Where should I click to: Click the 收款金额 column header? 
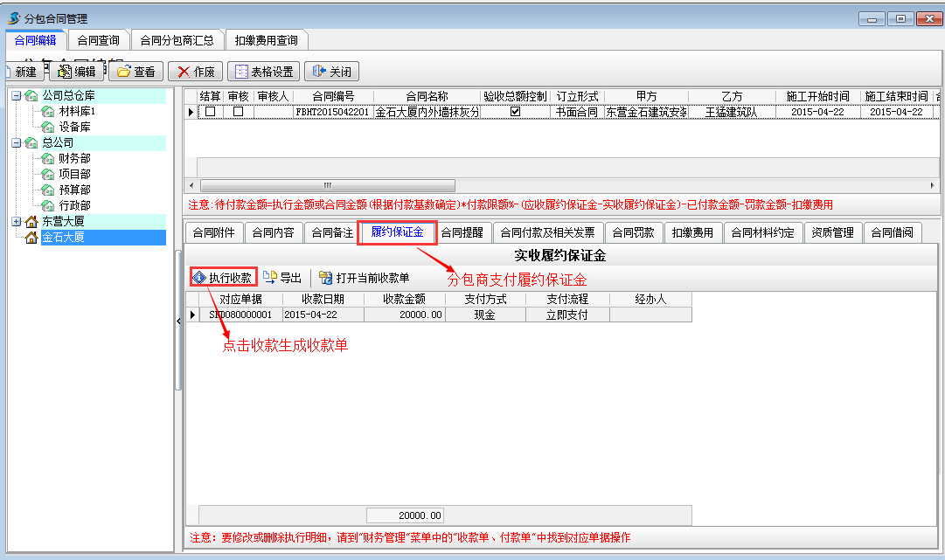click(x=404, y=299)
